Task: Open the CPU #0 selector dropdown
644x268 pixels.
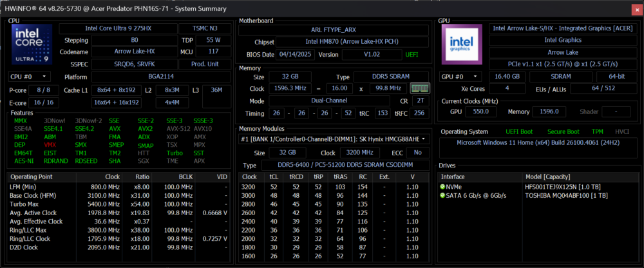Action: coord(29,77)
